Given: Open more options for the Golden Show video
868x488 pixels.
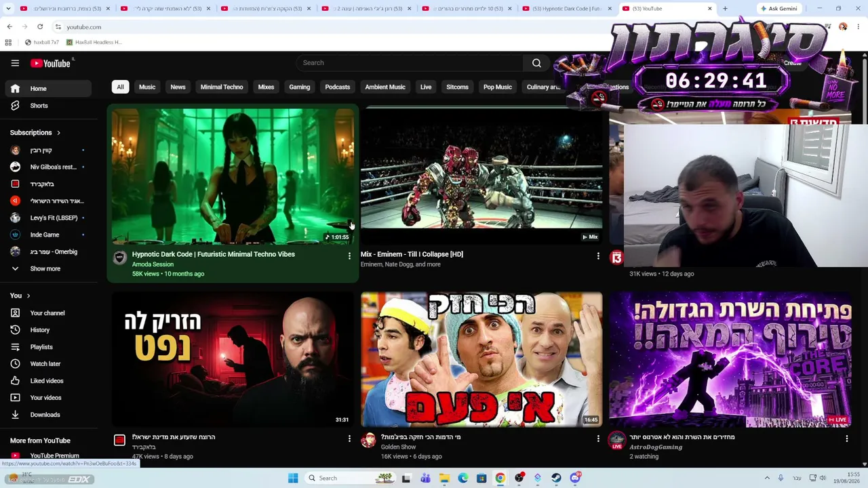Looking at the screenshot, I should point(598,439).
